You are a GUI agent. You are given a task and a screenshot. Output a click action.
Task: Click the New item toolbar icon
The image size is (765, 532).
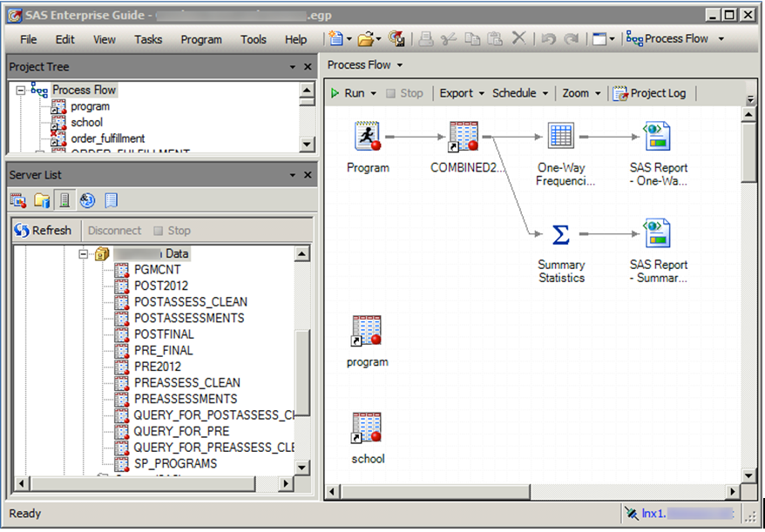coord(336,38)
